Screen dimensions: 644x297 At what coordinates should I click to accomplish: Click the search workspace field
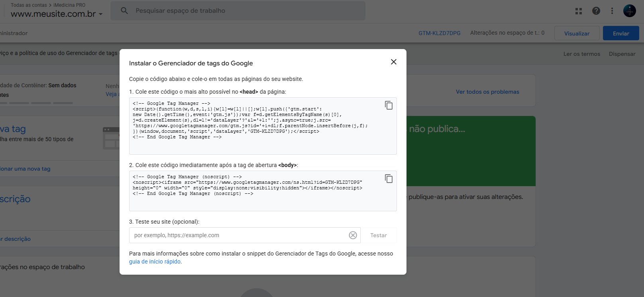pyautogui.click(x=238, y=11)
